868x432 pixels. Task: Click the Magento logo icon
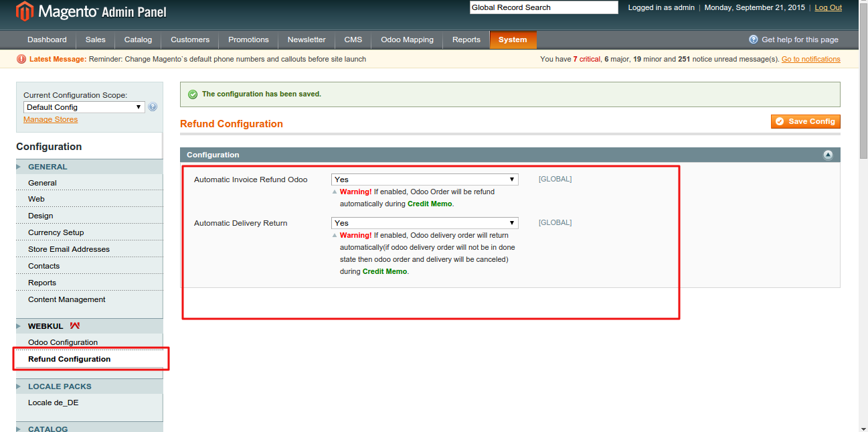[x=24, y=11]
